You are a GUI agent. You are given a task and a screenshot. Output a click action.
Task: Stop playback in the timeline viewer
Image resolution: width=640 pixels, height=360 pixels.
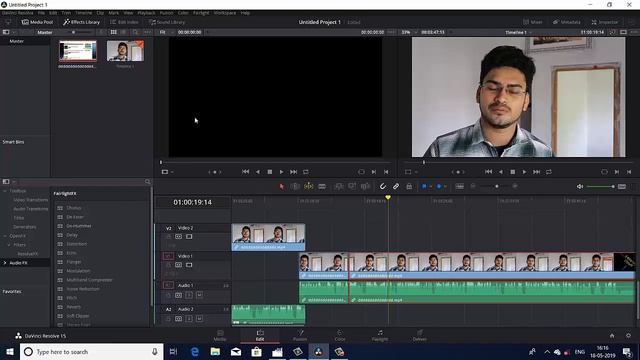(x=513, y=172)
